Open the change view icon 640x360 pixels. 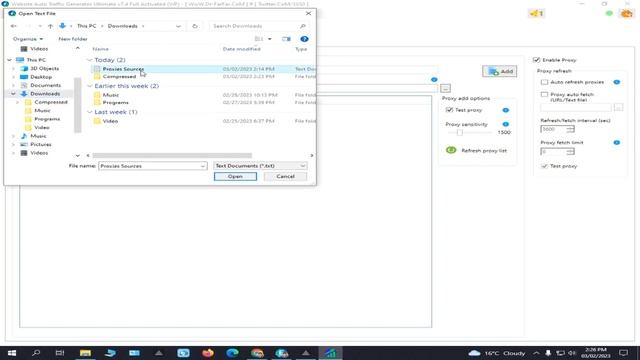coord(259,39)
